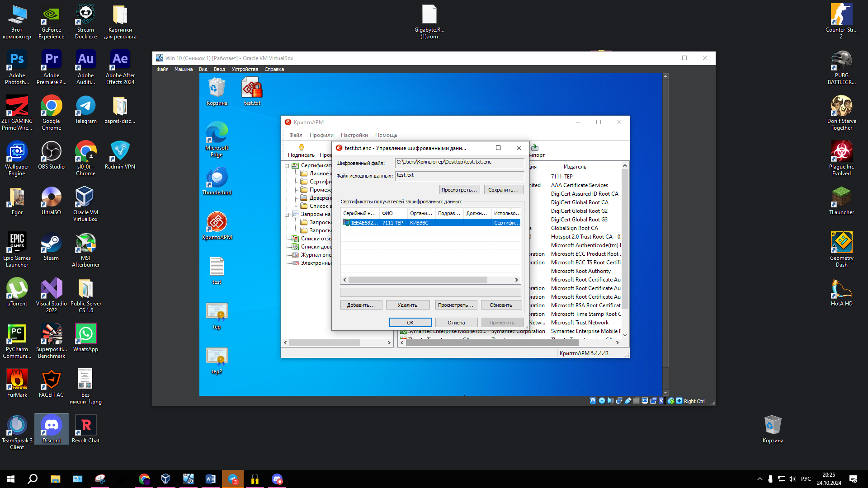
Task: Click VirtualBox USB devices status icon
Action: coord(628,401)
